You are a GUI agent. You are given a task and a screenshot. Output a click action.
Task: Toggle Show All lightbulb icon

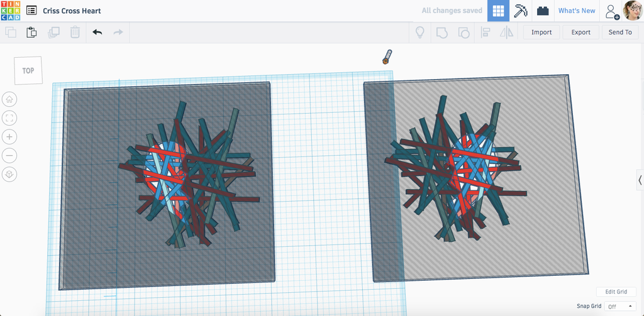pyautogui.click(x=419, y=33)
